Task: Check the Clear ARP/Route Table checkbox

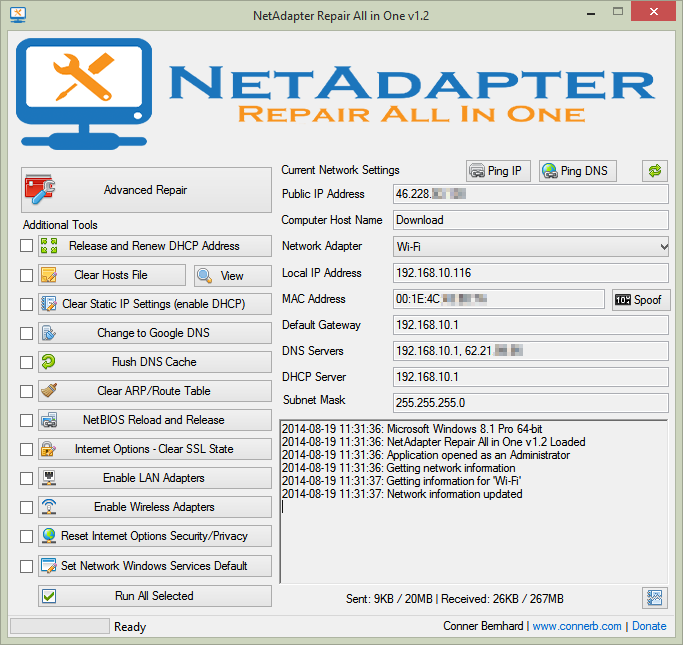Action: [x=27, y=391]
